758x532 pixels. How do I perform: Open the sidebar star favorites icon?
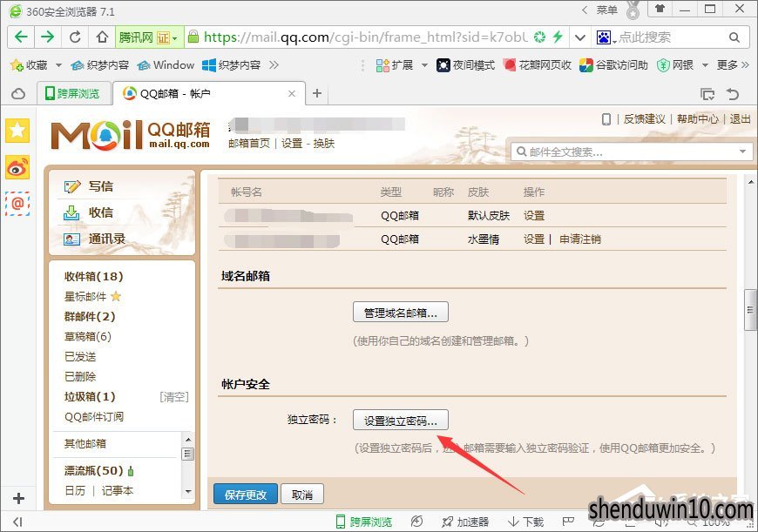pos(17,131)
